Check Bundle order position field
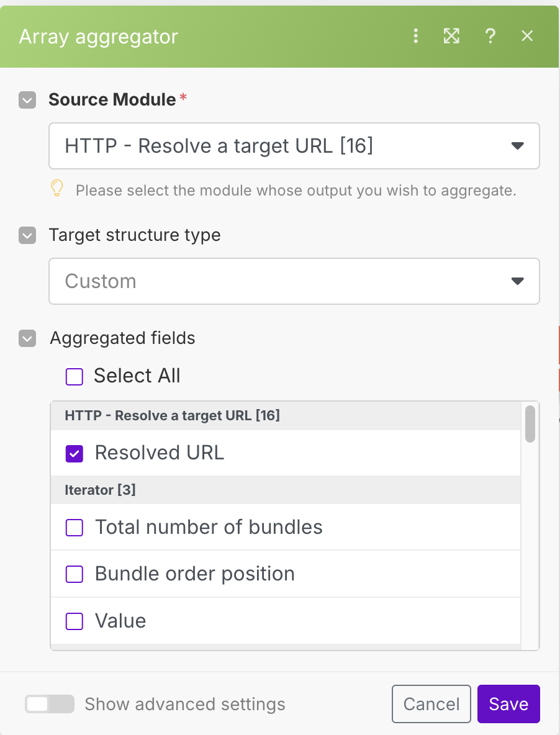The width and height of the screenshot is (560, 735). coord(75,574)
